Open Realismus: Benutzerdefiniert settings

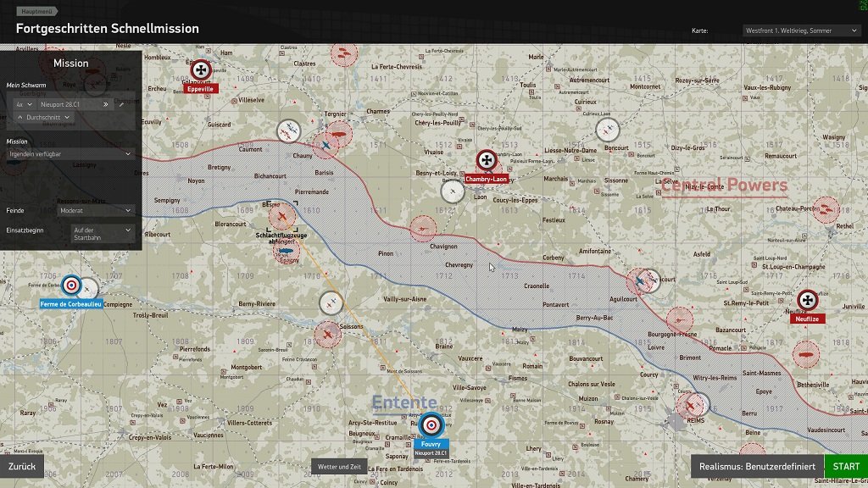point(757,467)
